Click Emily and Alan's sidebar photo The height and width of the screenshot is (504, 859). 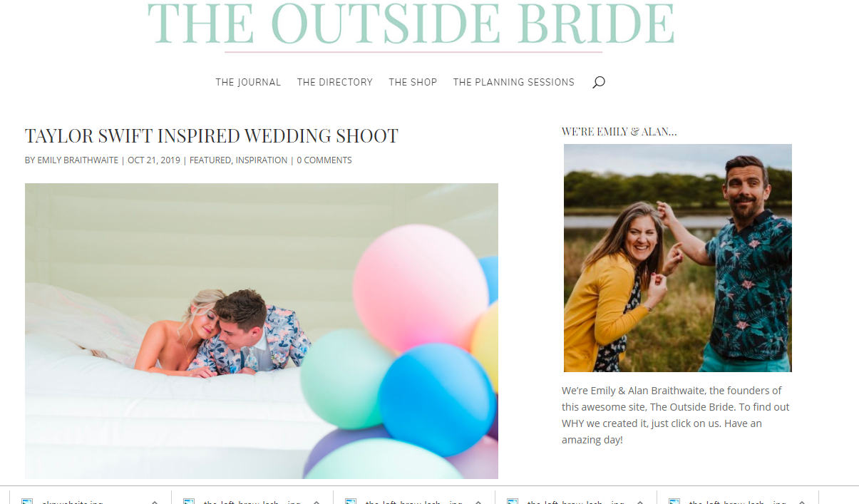[x=678, y=258]
